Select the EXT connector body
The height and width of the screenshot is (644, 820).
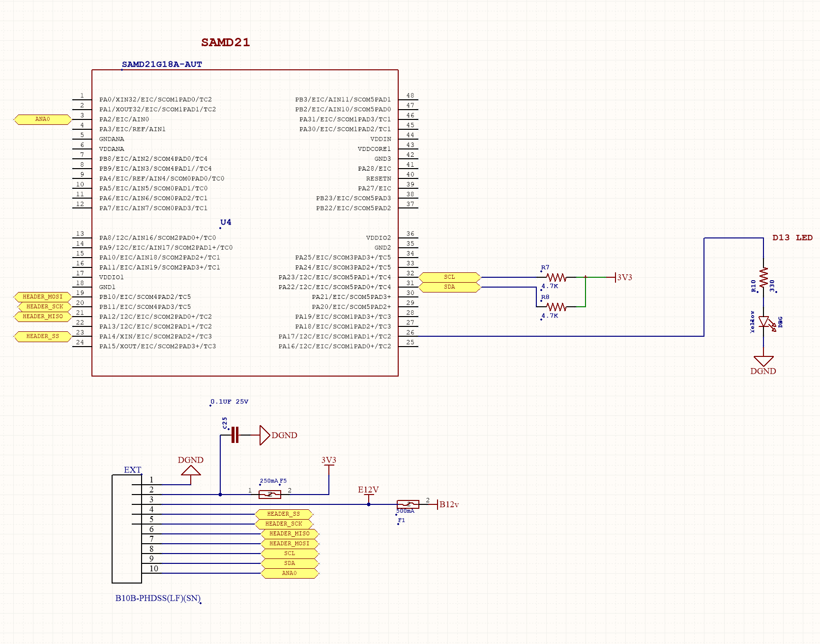coord(127,529)
